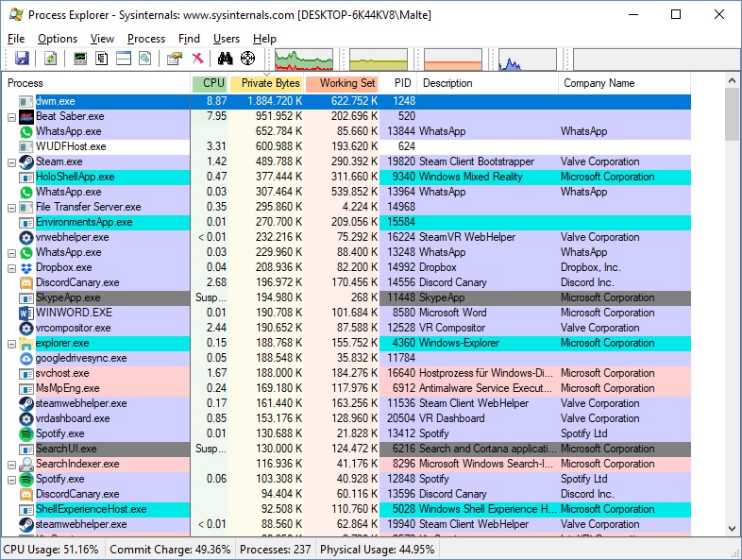This screenshot has width=742, height=560.
Task: Open the Users menu
Action: click(227, 39)
